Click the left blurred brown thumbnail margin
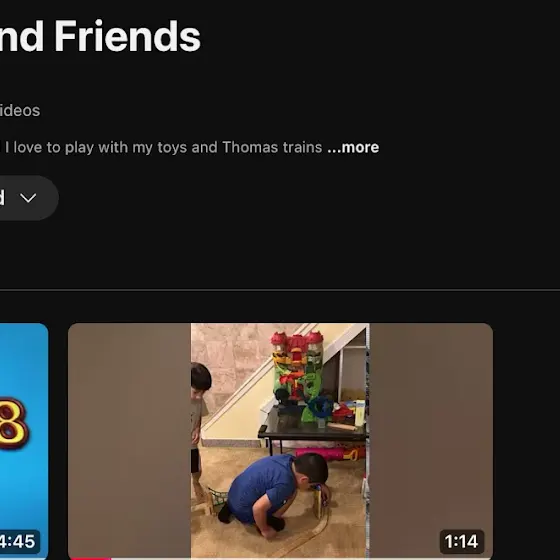The width and height of the screenshot is (560, 560). [x=129, y=441]
